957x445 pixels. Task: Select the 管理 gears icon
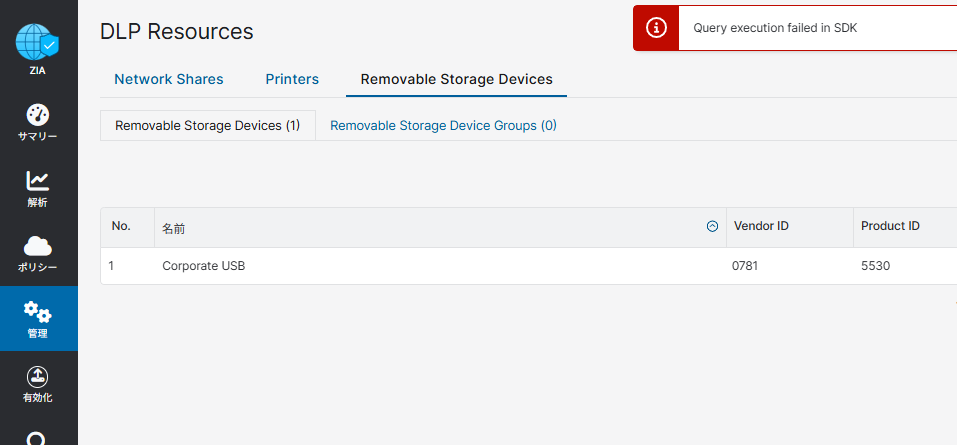point(38,312)
